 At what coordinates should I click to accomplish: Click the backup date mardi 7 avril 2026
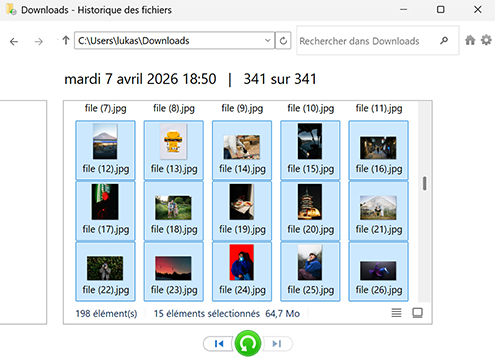122,79
